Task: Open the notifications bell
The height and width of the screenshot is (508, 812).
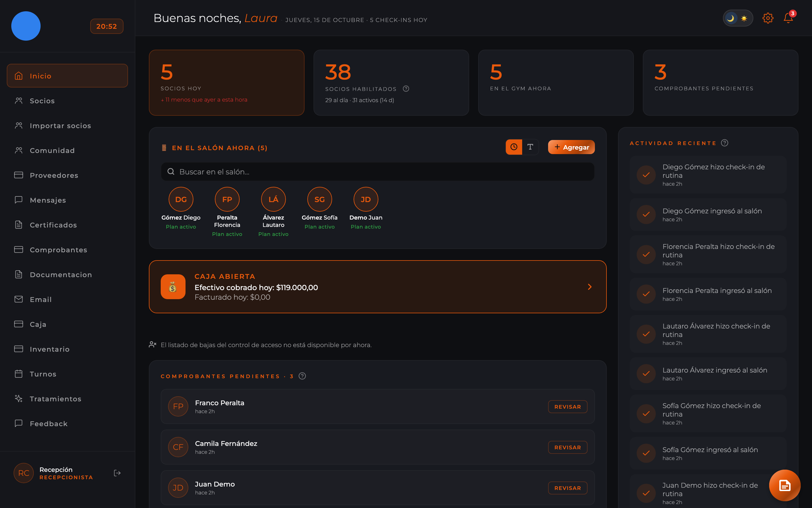Action: [788, 18]
